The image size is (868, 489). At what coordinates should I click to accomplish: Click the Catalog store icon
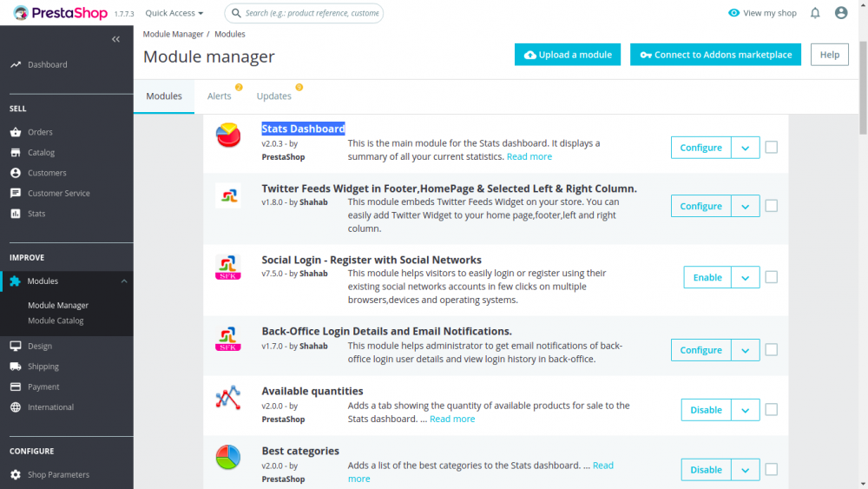point(16,152)
